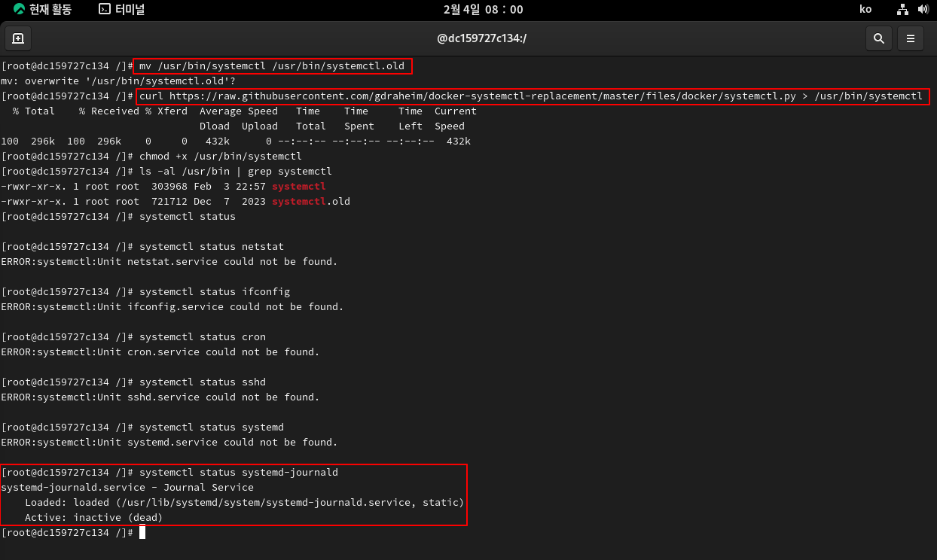937x560 pixels.
Task: Click the Active: inactive (dead) line
Action: (94, 518)
